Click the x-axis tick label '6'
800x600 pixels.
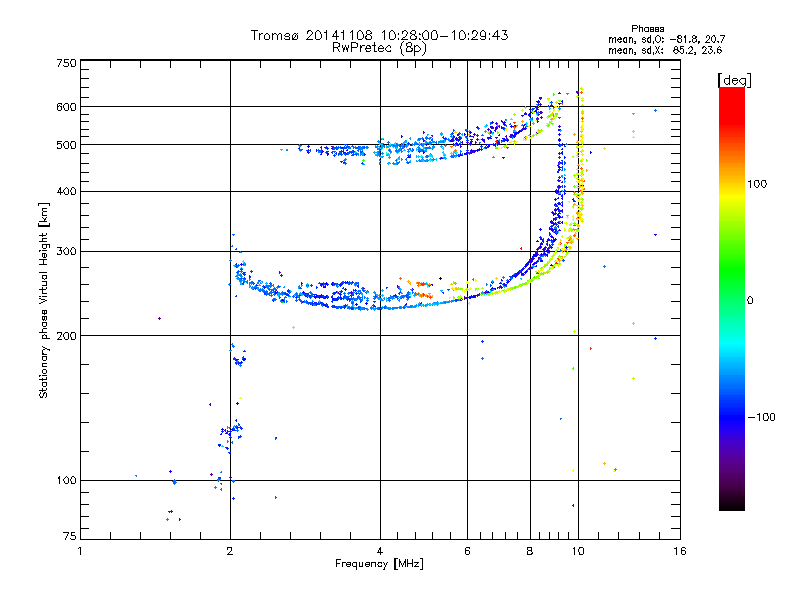point(467,551)
